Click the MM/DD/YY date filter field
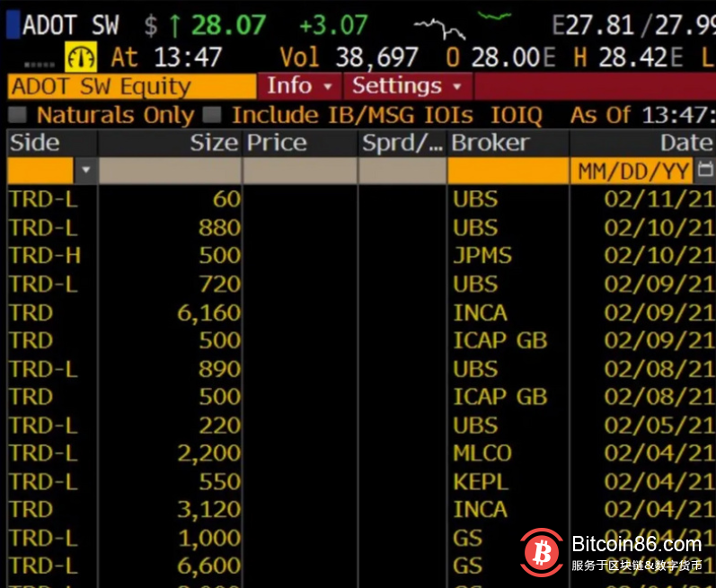 pos(632,171)
